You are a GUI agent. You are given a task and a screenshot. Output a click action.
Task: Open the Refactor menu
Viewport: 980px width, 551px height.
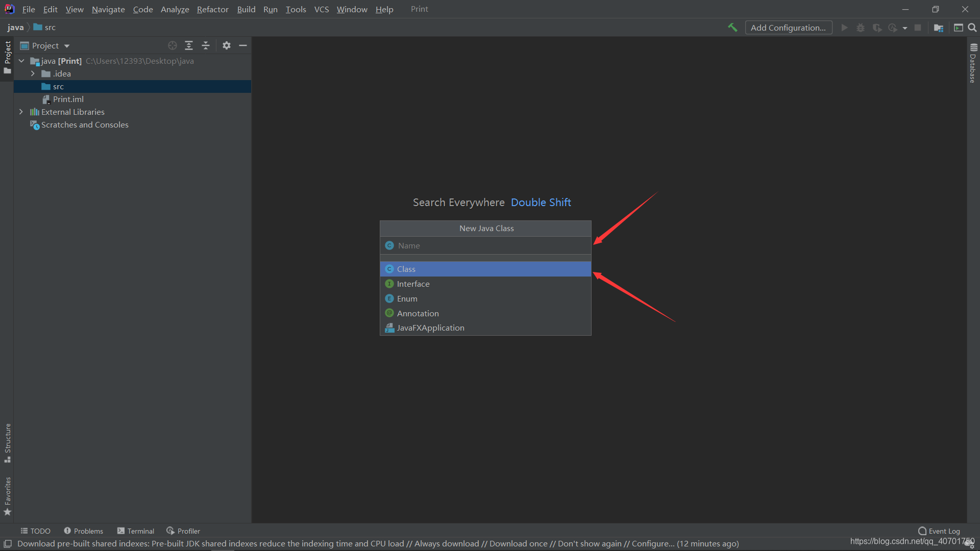click(212, 9)
